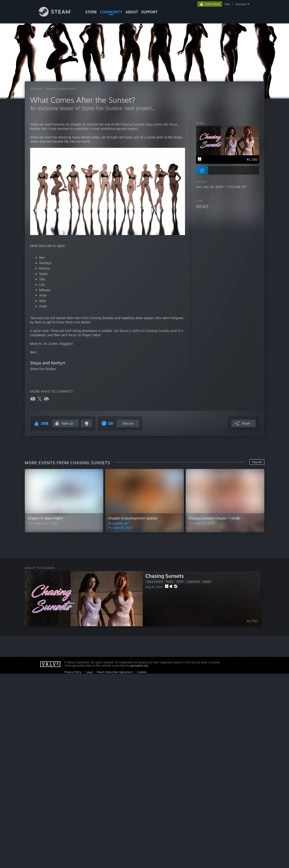Open the Chapter 8 Development Update card
Screen dimensions: 289x868
144,501
